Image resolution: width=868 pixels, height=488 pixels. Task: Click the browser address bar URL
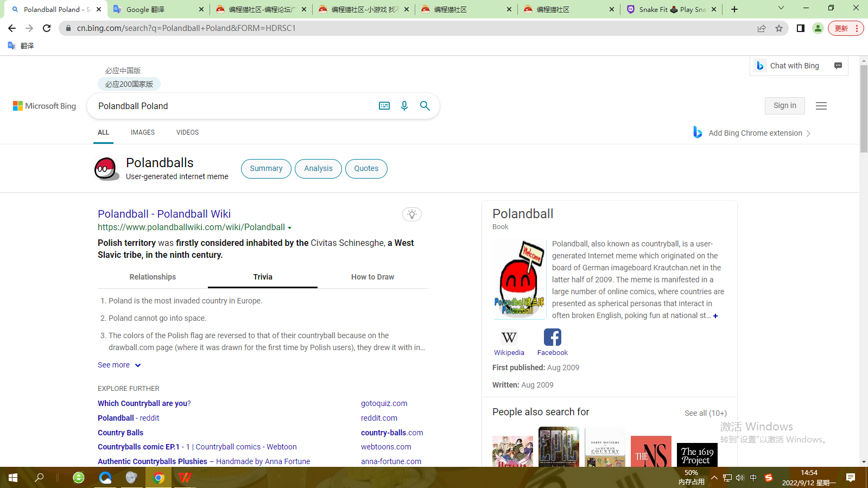point(186,28)
